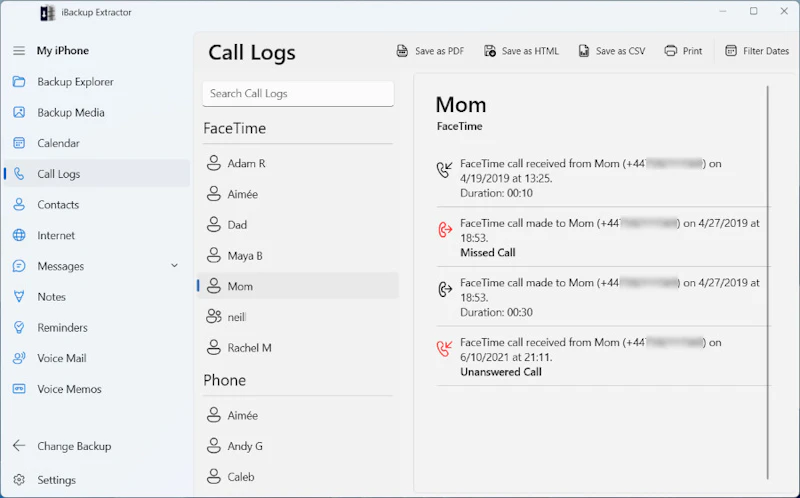This screenshot has width=800, height=498.
Task: Click the Duration: 00:10 entry
Action: pos(496,193)
